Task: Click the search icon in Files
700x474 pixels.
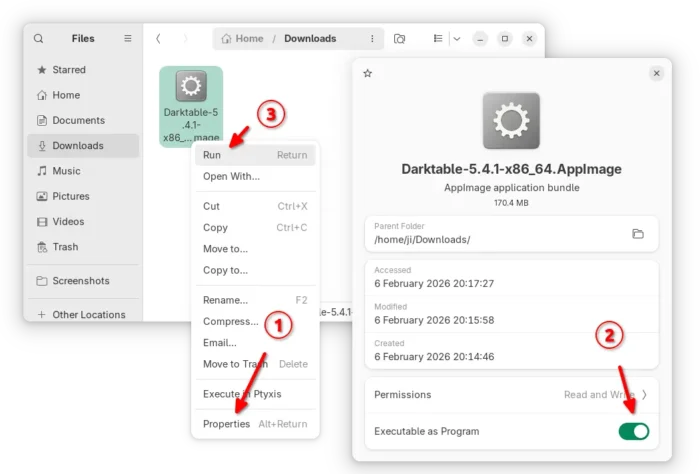Action: pyautogui.click(x=39, y=39)
